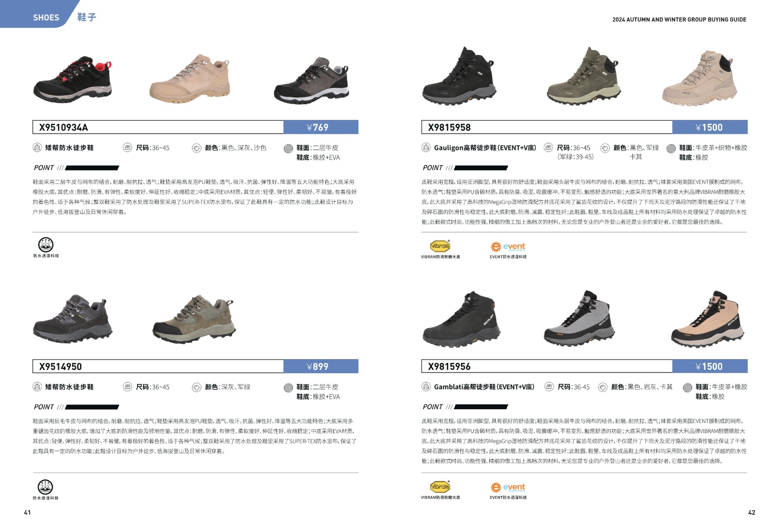
Task: Click the X9514950 product code field
Action: click(x=158, y=366)
